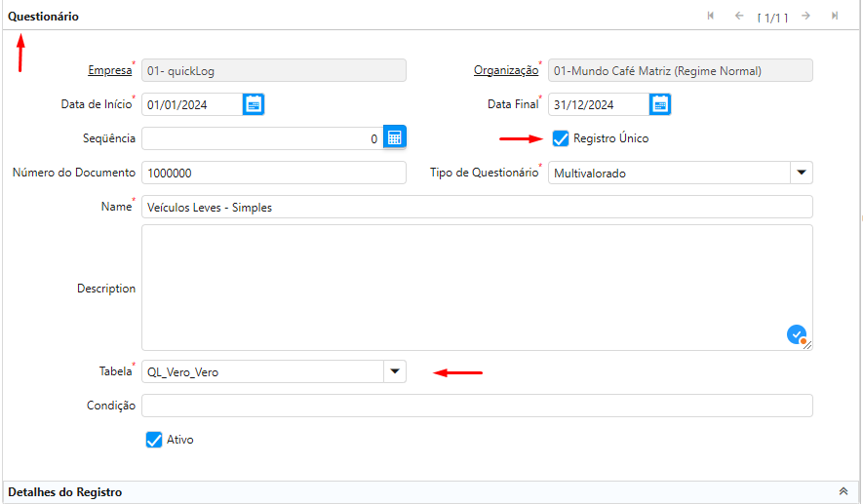This screenshot has height=504, width=863.
Task: Open Seqüência calculator icon
Action: click(394, 138)
